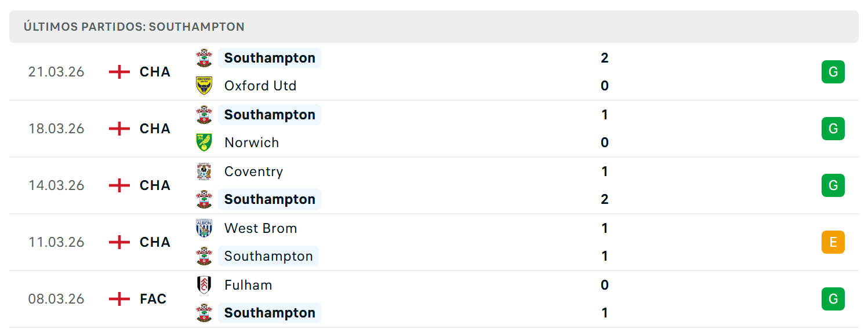
Task: Open the Fulham team link
Action: (248, 285)
